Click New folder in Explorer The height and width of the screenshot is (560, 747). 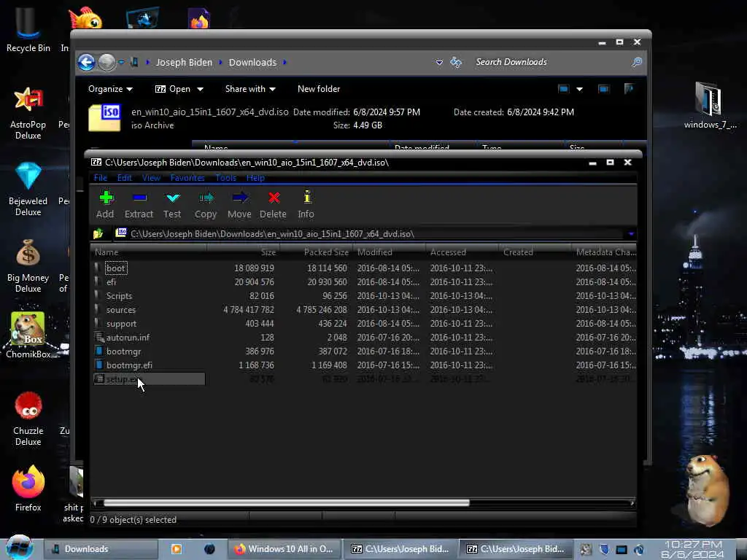point(319,89)
